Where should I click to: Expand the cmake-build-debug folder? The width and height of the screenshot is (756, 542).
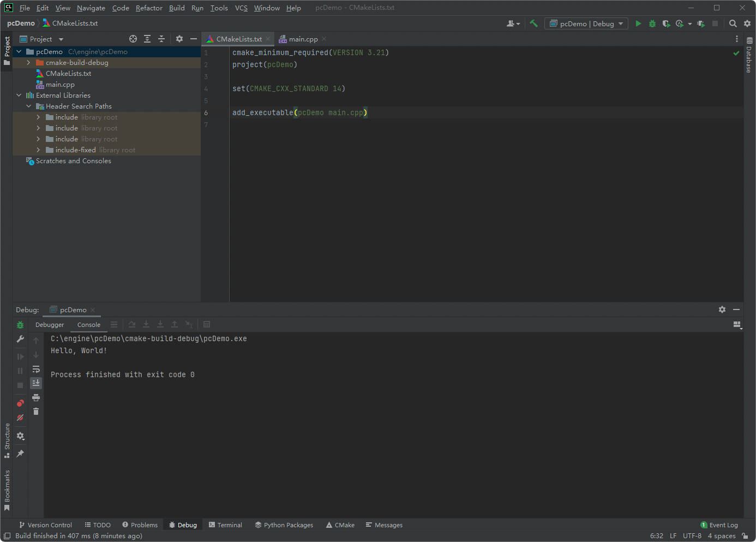point(28,63)
